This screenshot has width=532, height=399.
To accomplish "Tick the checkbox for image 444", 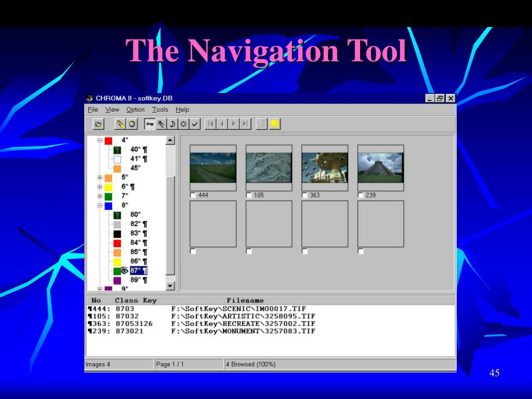I will [x=193, y=195].
